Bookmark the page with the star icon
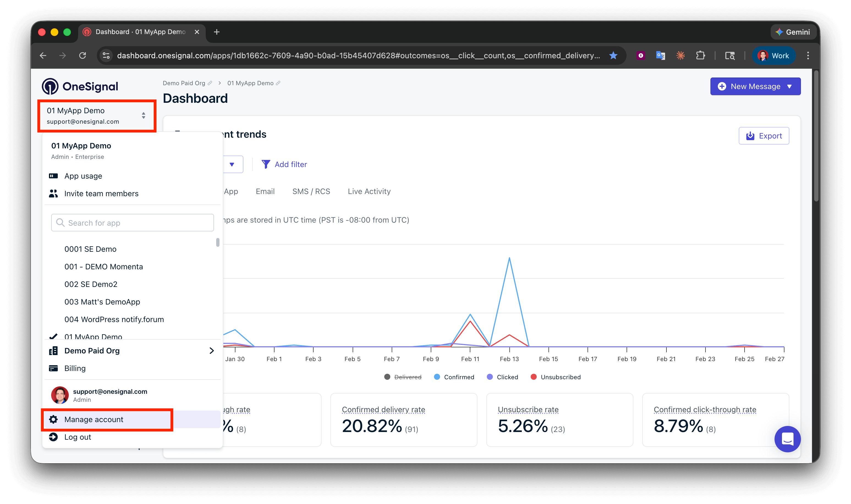The width and height of the screenshot is (851, 504). tap(613, 55)
